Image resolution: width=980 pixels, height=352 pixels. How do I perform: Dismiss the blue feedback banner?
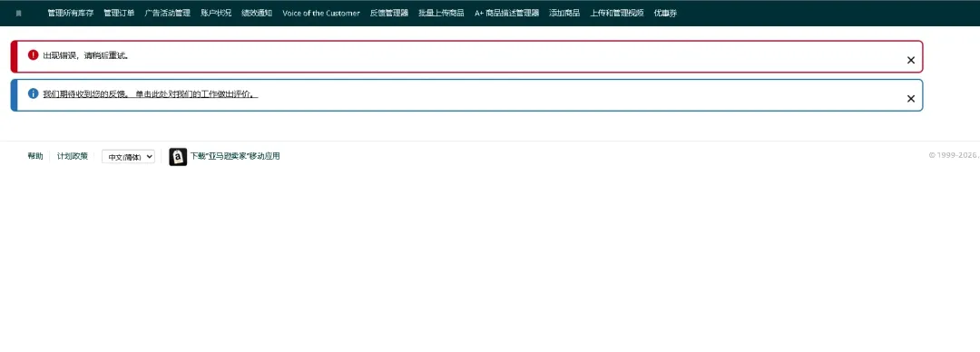[x=911, y=98]
